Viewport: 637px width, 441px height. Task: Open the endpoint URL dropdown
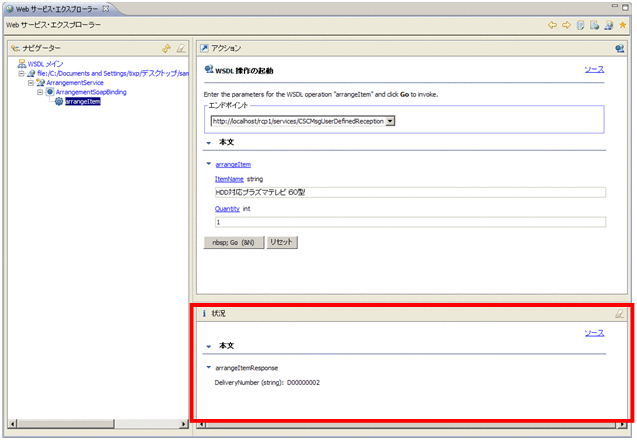pos(390,121)
